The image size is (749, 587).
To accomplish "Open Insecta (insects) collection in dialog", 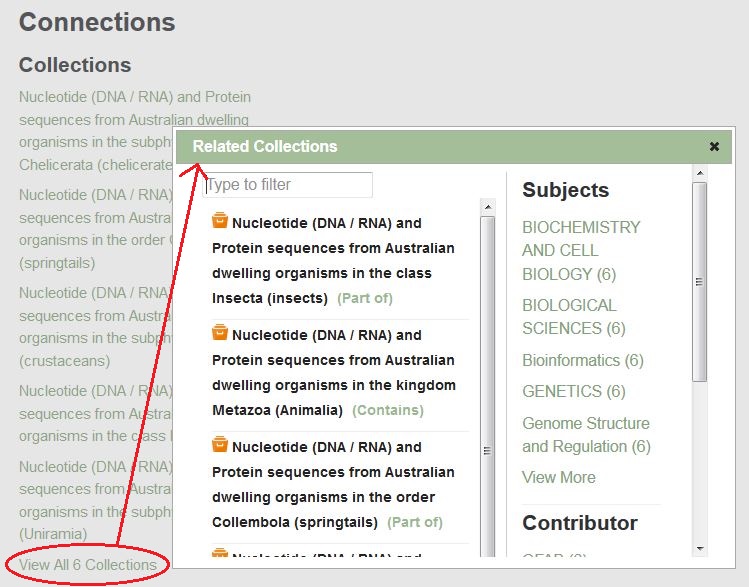I will (332, 260).
